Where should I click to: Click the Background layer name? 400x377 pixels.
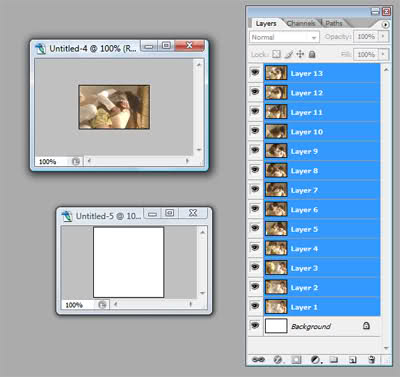(311, 326)
